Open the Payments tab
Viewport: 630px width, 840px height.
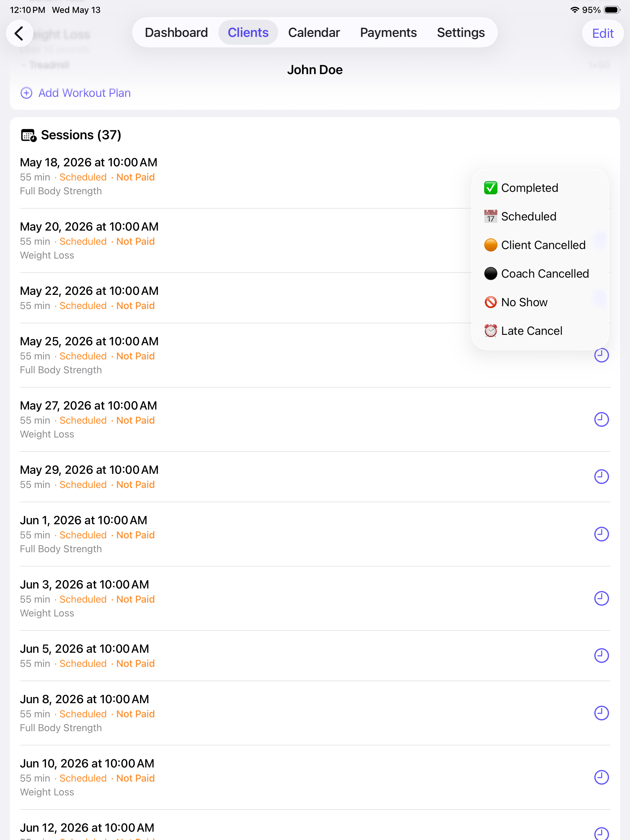click(x=388, y=33)
